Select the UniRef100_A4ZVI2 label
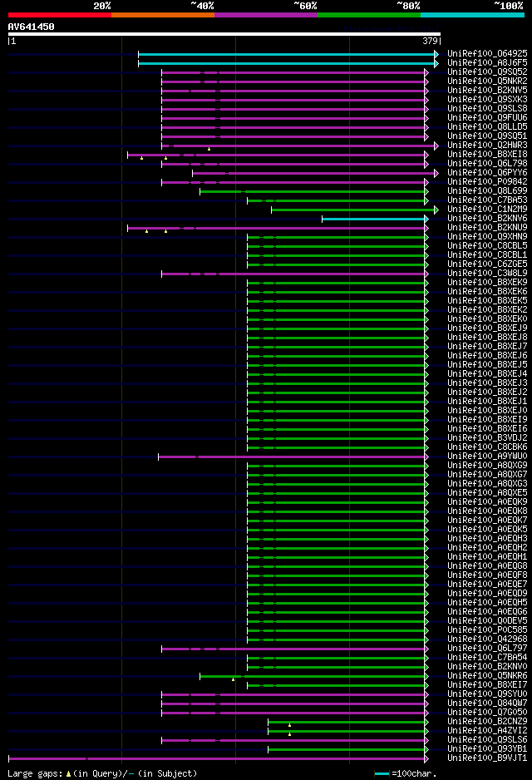This screenshot has width=532, height=780. [x=487, y=730]
